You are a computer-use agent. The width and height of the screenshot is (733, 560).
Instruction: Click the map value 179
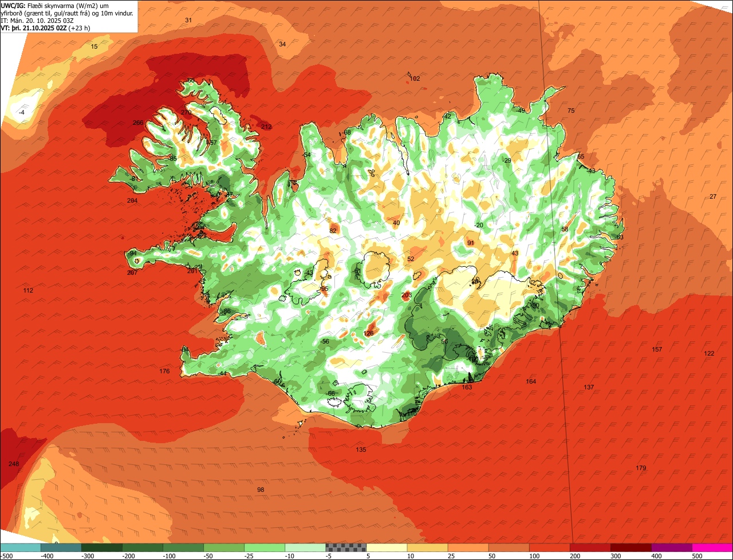click(641, 468)
